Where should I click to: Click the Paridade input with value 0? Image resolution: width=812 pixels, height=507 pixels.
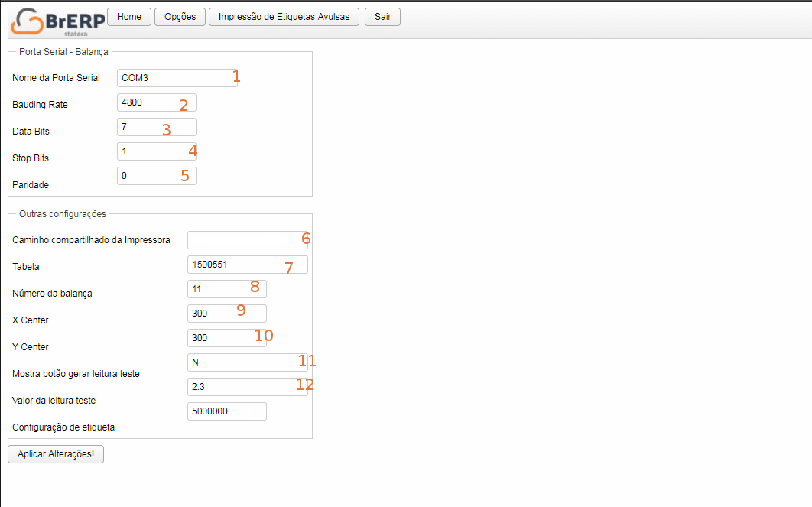click(x=156, y=176)
